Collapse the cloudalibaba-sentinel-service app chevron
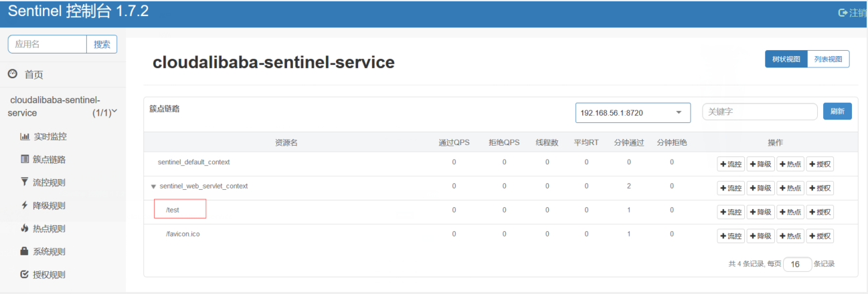This screenshot has height=294, width=868. click(x=114, y=112)
